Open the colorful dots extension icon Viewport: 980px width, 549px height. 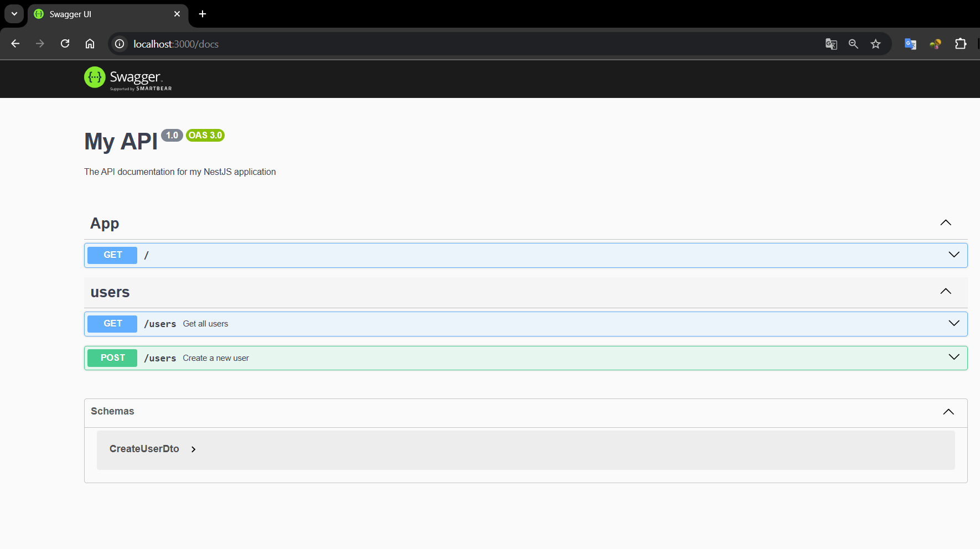[936, 44]
